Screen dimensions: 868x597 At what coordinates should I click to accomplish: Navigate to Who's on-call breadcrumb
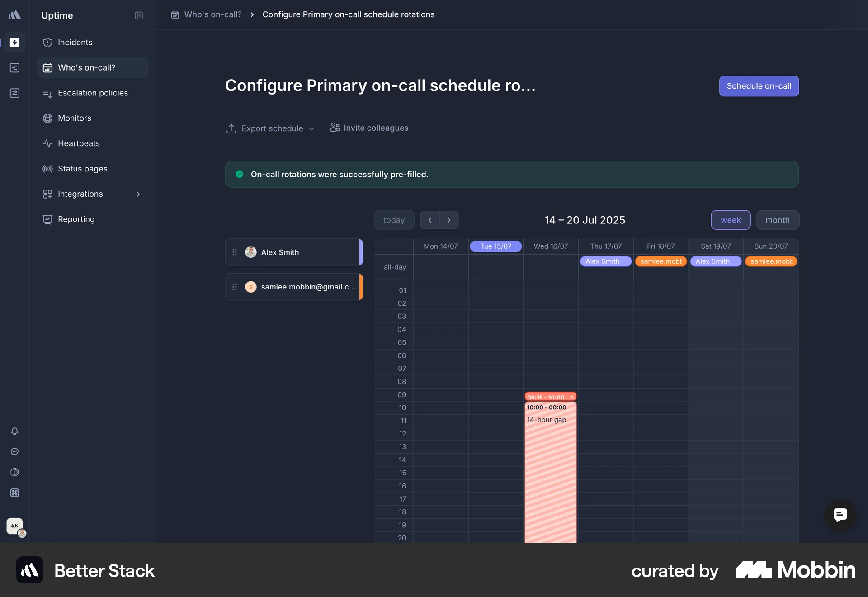tap(212, 14)
